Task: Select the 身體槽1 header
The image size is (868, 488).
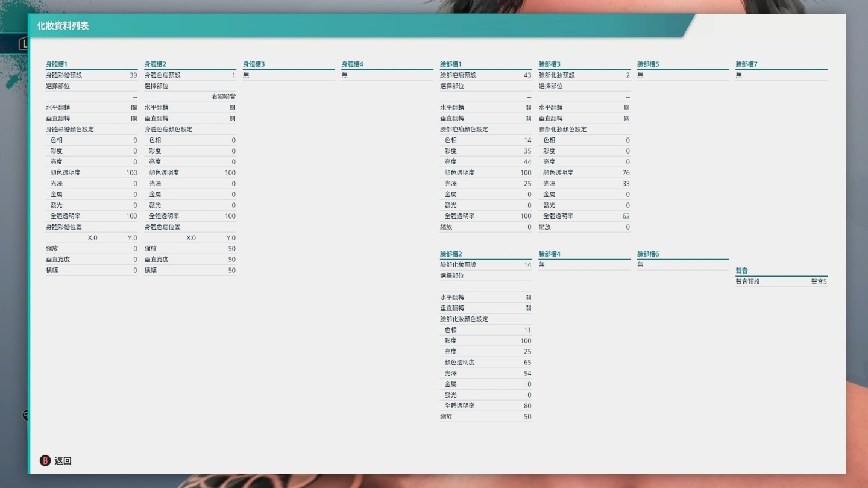Action: coord(57,64)
